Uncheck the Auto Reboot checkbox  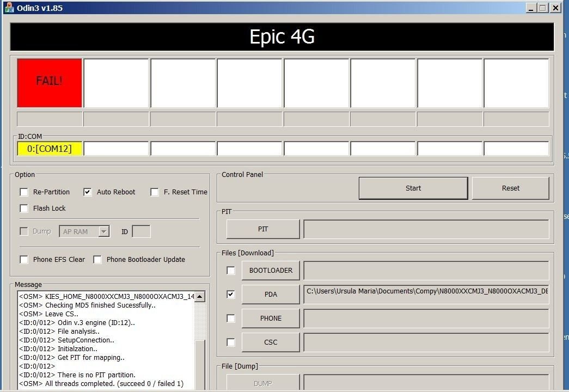click(88, 192)
